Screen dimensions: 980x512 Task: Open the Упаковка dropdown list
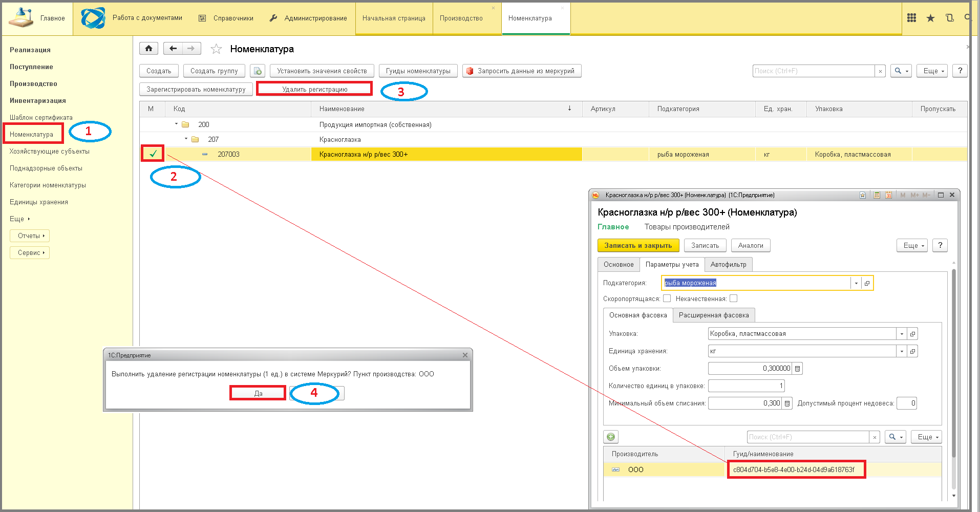tap(902, 334)
